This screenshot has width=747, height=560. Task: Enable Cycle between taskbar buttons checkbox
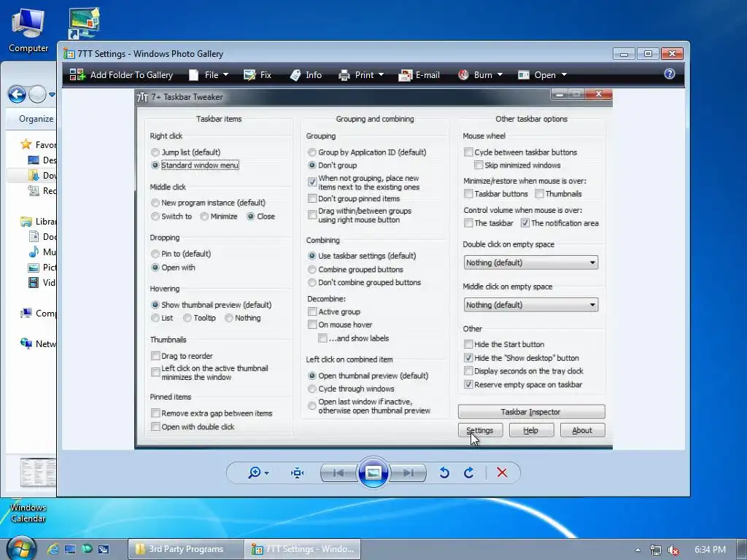tap(468, 152)
